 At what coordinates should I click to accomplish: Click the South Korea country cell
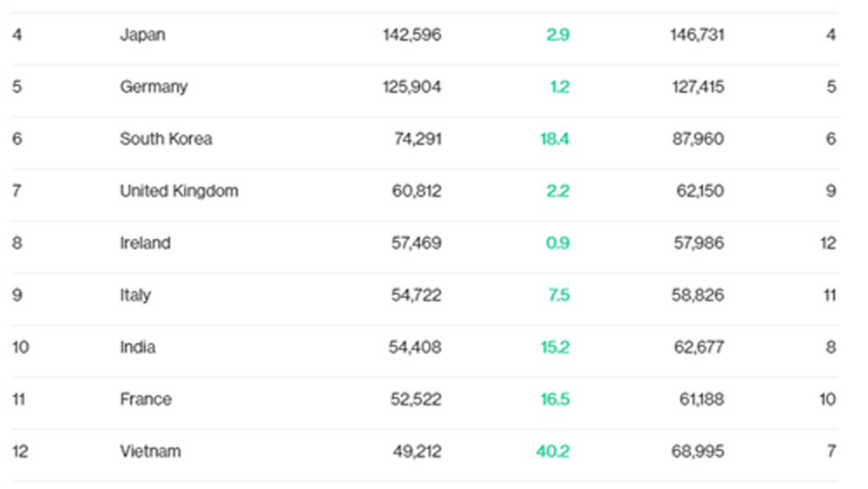coord(166,139)
